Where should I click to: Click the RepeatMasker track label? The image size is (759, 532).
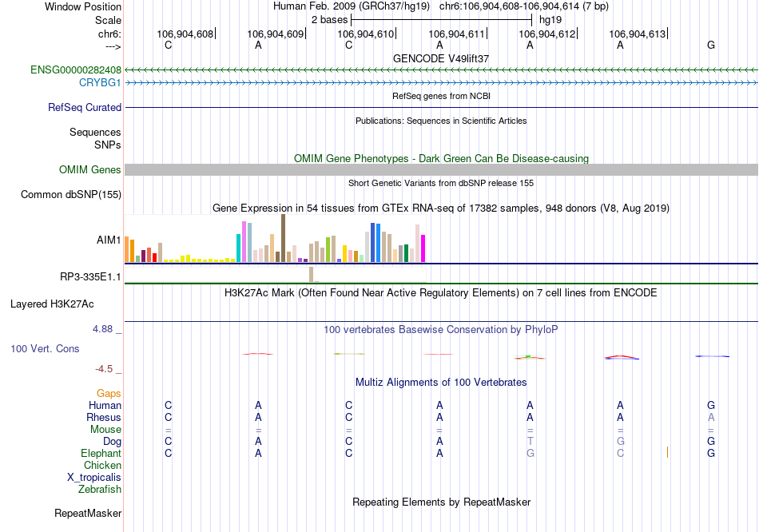point(88,513)
